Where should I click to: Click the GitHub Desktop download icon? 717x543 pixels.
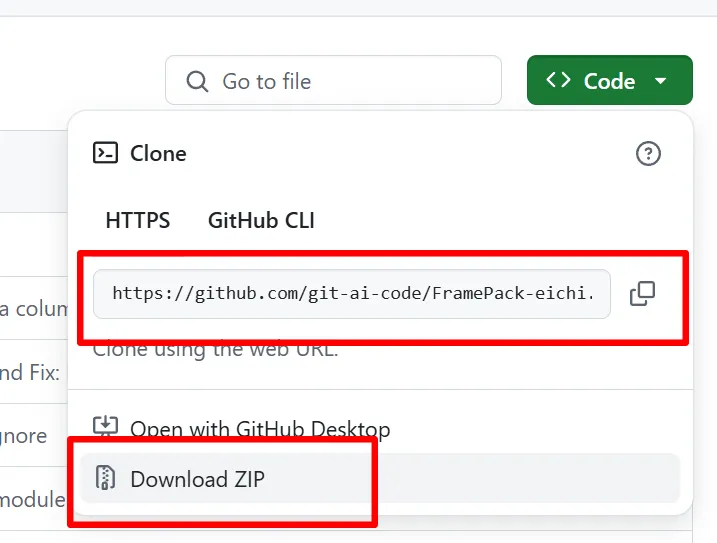105,426
